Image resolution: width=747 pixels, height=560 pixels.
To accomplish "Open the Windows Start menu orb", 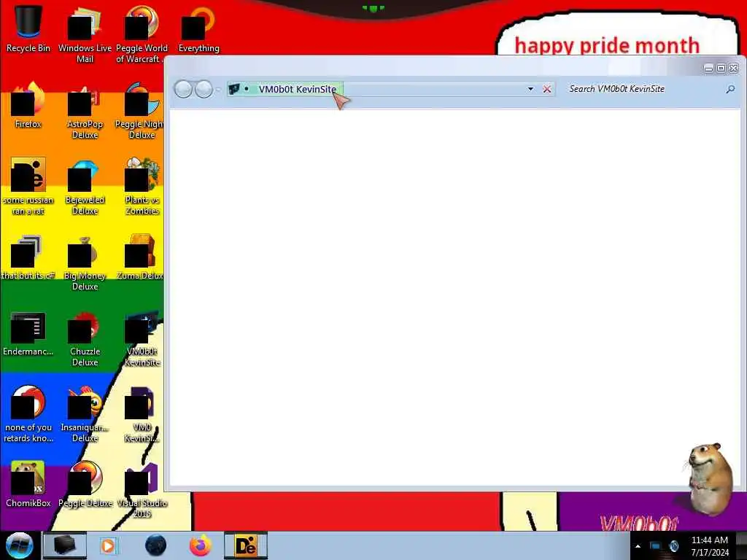I will pos(19,545).
